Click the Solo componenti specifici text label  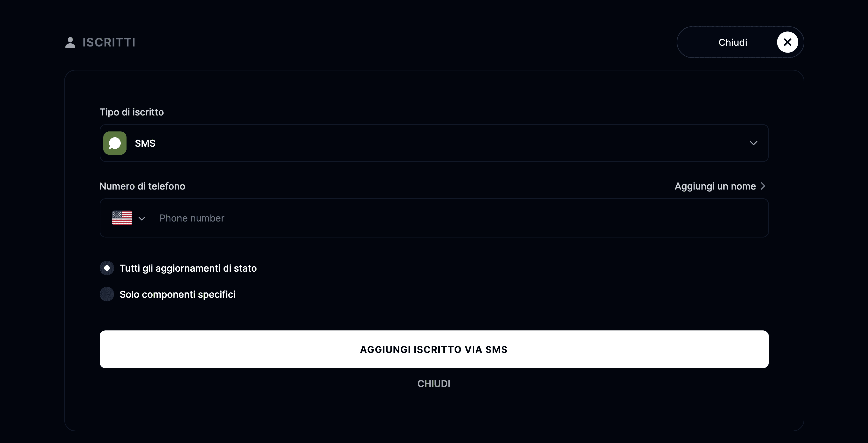[x=178, y=294]
